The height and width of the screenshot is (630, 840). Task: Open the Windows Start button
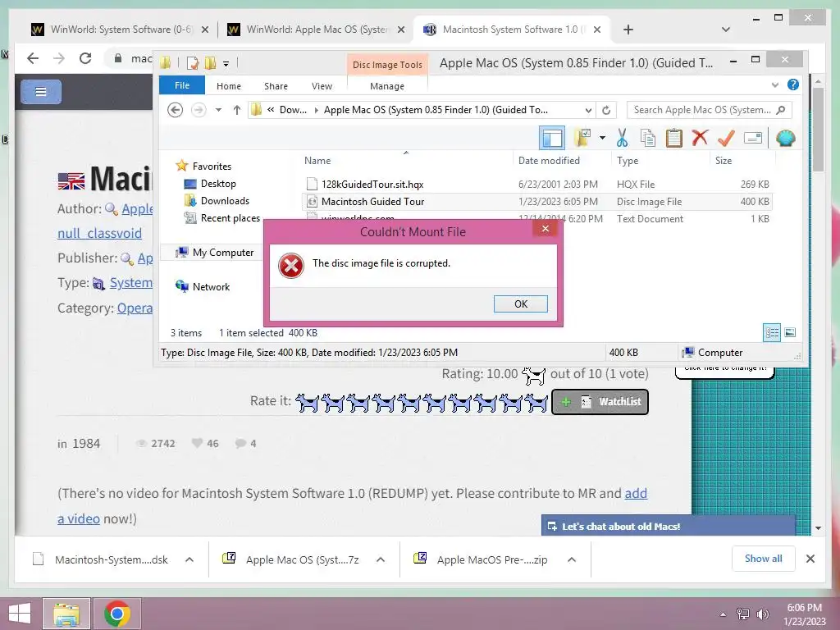pyautogui.click(x=20, y=614)
